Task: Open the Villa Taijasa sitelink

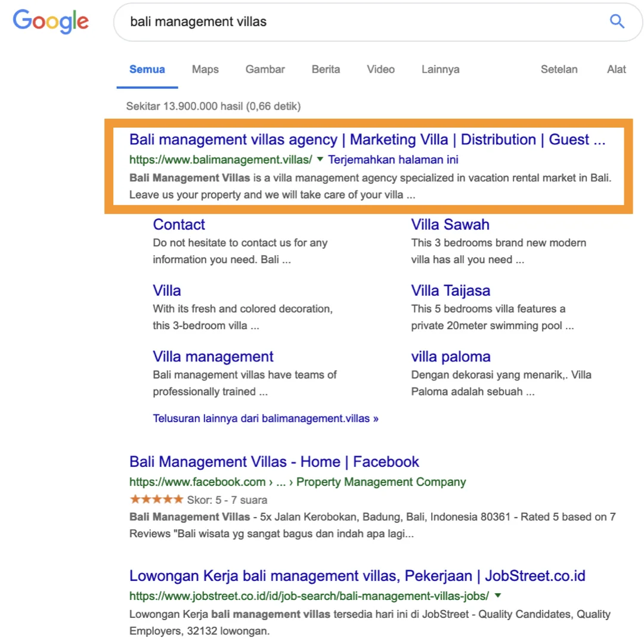Action: (451, 291)
